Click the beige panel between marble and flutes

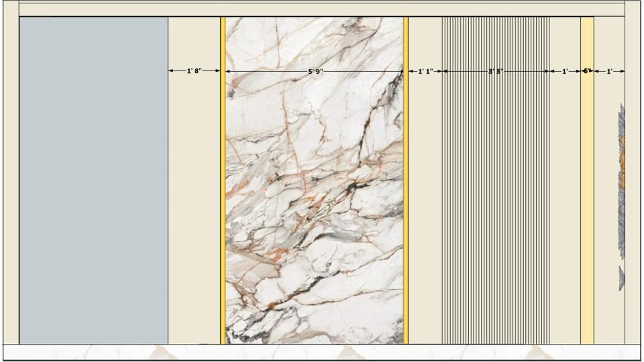[x=425, y=201]
